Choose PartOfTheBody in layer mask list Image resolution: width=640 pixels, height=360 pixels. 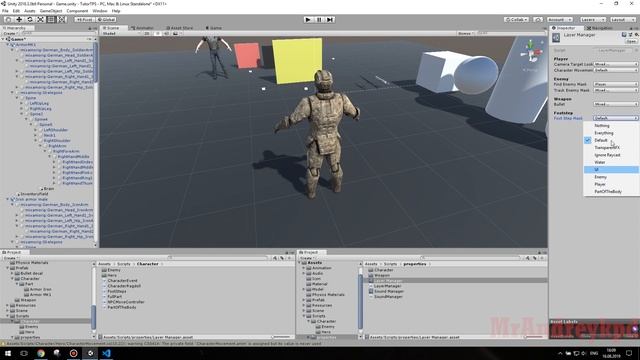[x=611, y=191]
